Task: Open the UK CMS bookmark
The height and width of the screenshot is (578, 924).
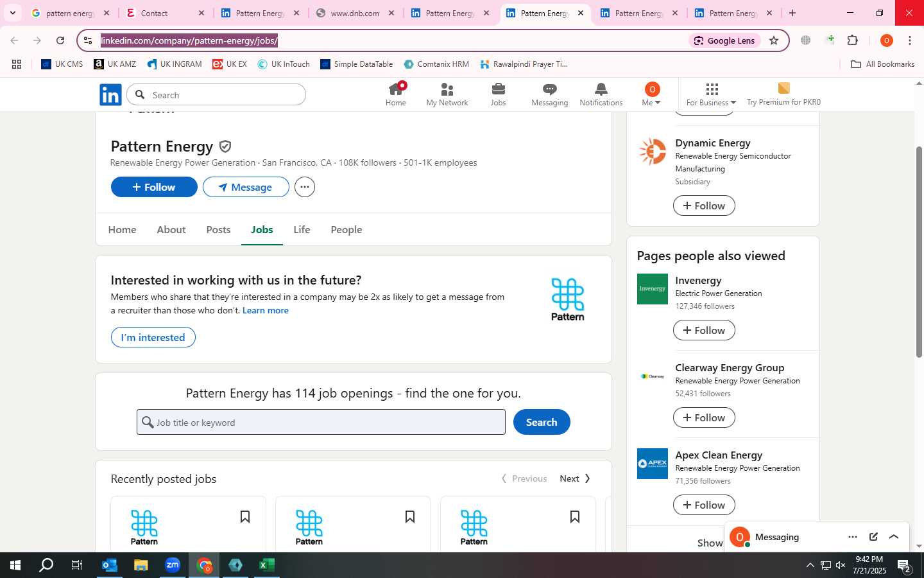Action: coord(62,64)
